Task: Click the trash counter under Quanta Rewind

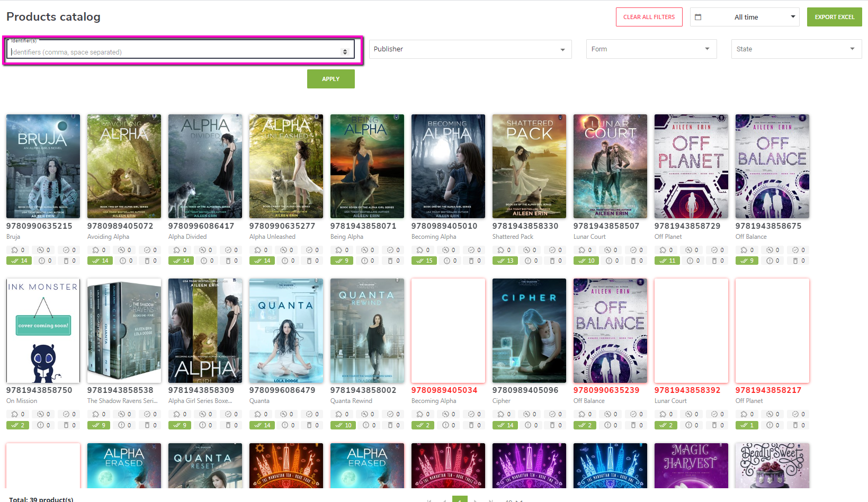Action: [394, 425]
